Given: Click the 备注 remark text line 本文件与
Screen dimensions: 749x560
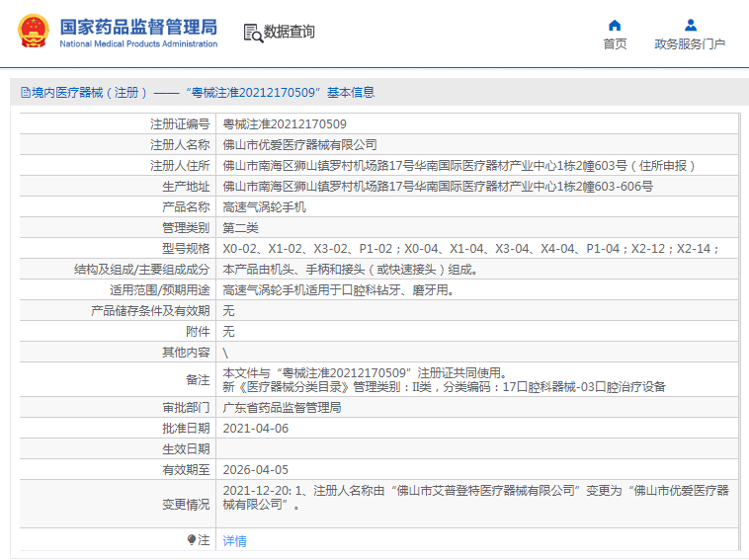Looking at the screenshot, I should [x=365, y=373].
